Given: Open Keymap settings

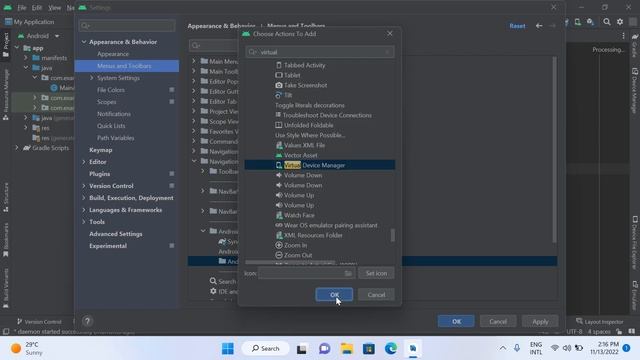Looking at the screenshot, I should point(101,150).
